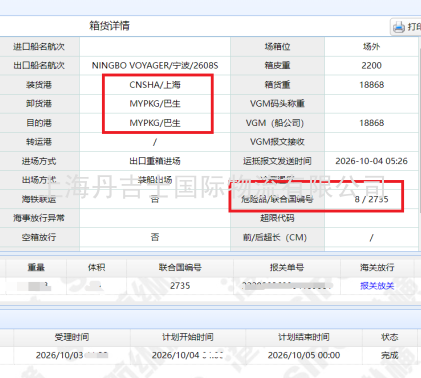
Task: Click the 状态 column header
Action: click(390, 337)
